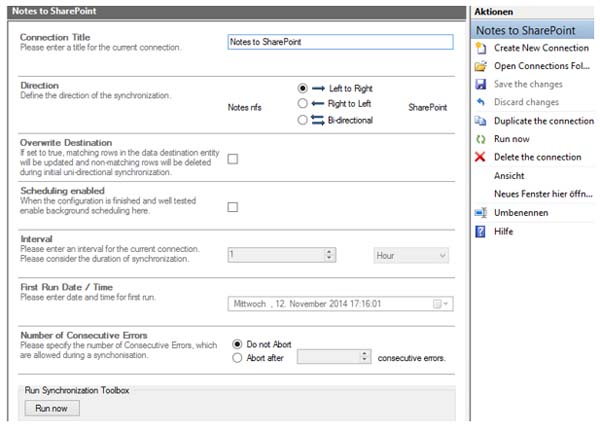
Task: Click the Connection Title text field
Action: click(339, 42)
